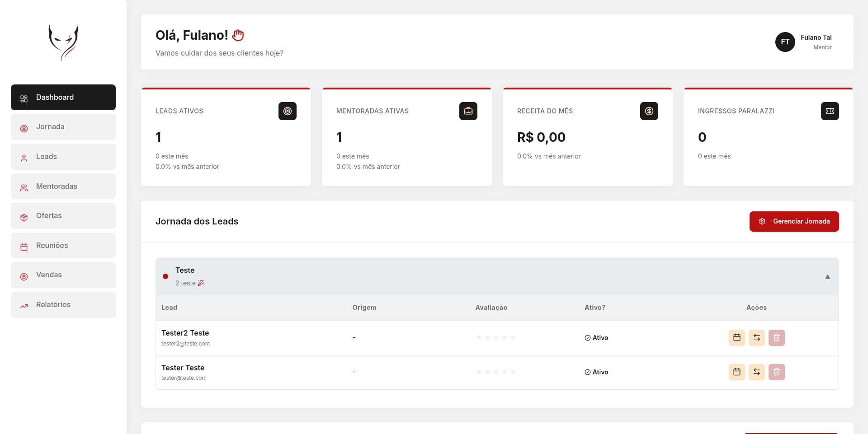Click briefcase icon on Mentoradas Ativas card
This screenshot has width=868, height=434.
[x=468, y=111]
